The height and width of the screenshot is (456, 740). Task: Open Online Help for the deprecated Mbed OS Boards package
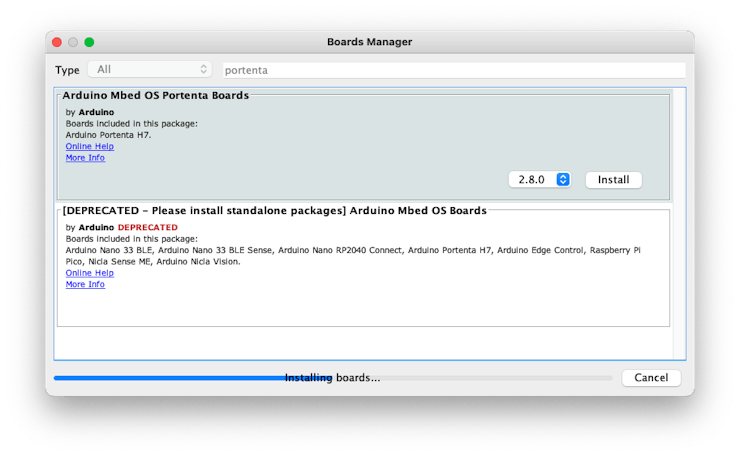(90, 273)
